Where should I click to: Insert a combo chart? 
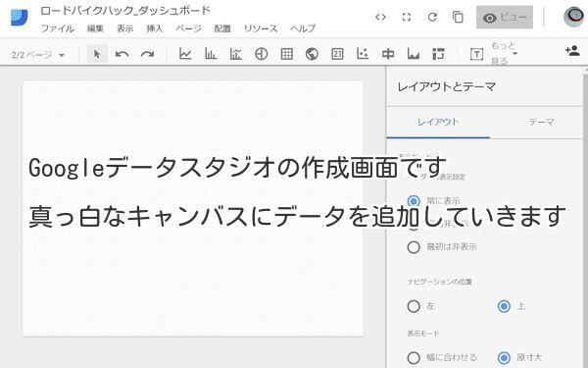coord(236,54)
